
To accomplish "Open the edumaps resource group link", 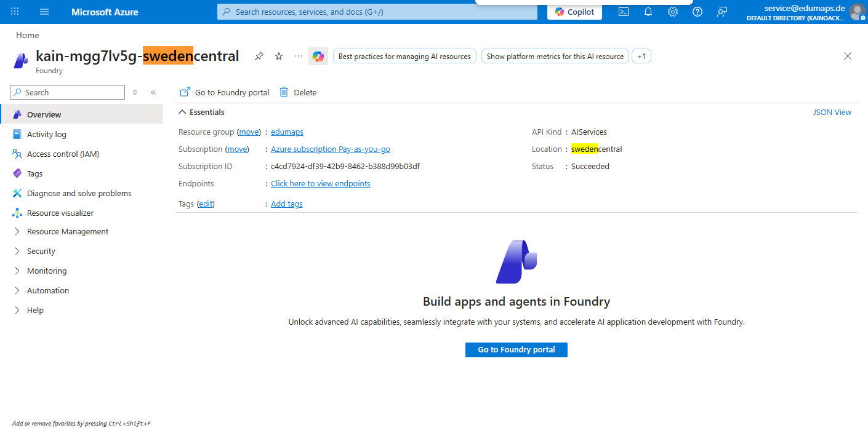I will point(287,132).
